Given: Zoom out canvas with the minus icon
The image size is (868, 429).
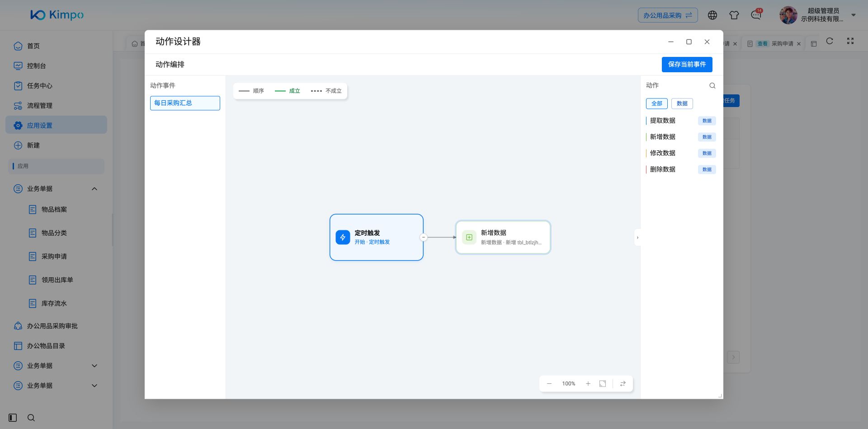Looking at the screenshot, I should [549, 384].
